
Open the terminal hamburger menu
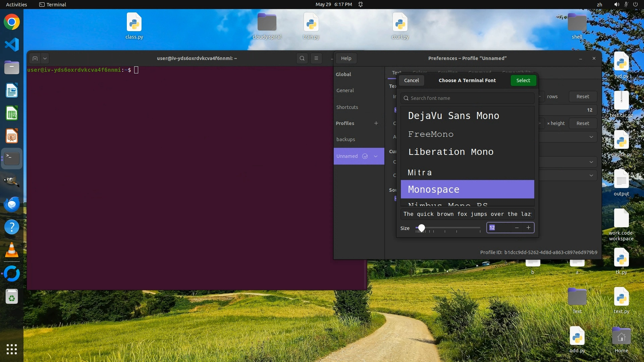(x=316, y=58)
